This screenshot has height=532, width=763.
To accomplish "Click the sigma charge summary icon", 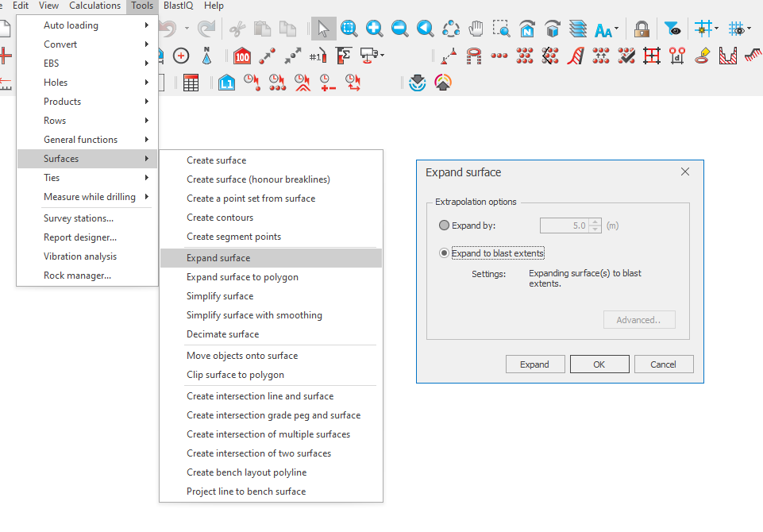I will (x=344, y=56).
